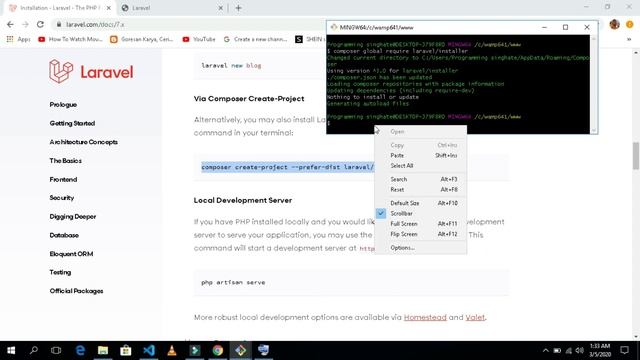The image size is (640, 360).
Task: Open the notification center icon
Action: 624,350
